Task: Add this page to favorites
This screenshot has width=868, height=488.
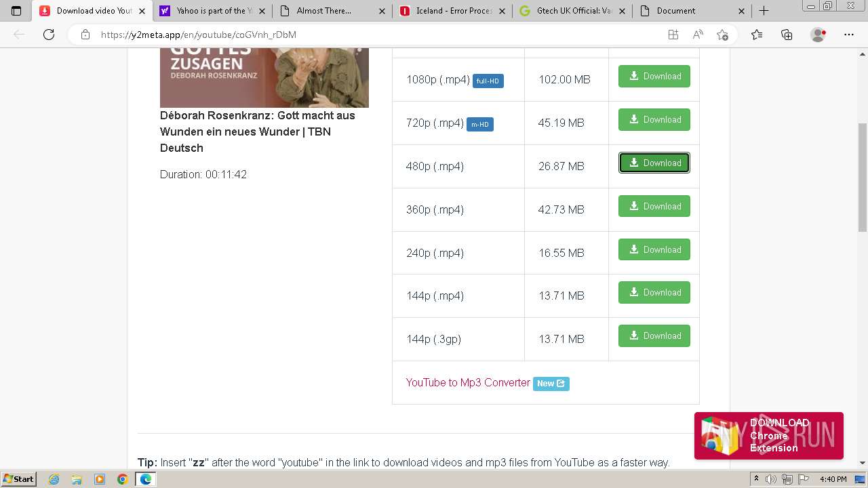Action: [x=722, y=35]
